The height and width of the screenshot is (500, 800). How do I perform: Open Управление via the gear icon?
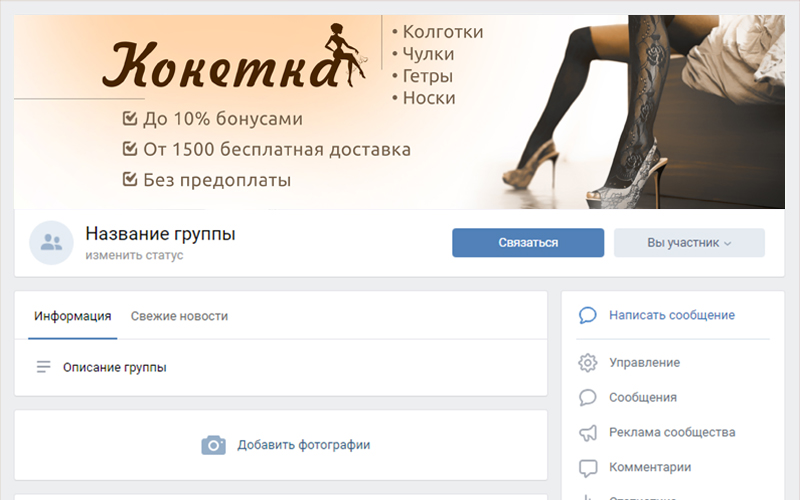(587, 363)
